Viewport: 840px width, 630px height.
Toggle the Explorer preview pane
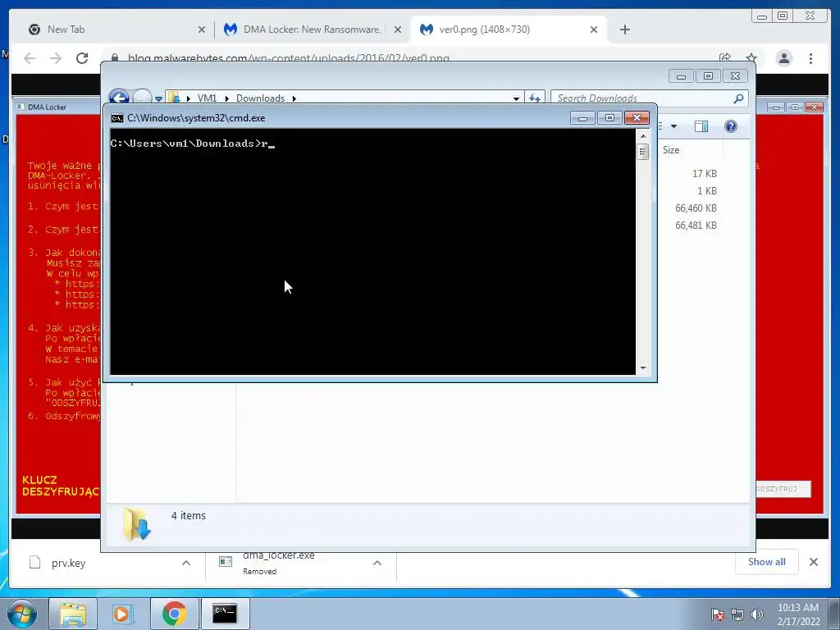(x=701, y=126)
